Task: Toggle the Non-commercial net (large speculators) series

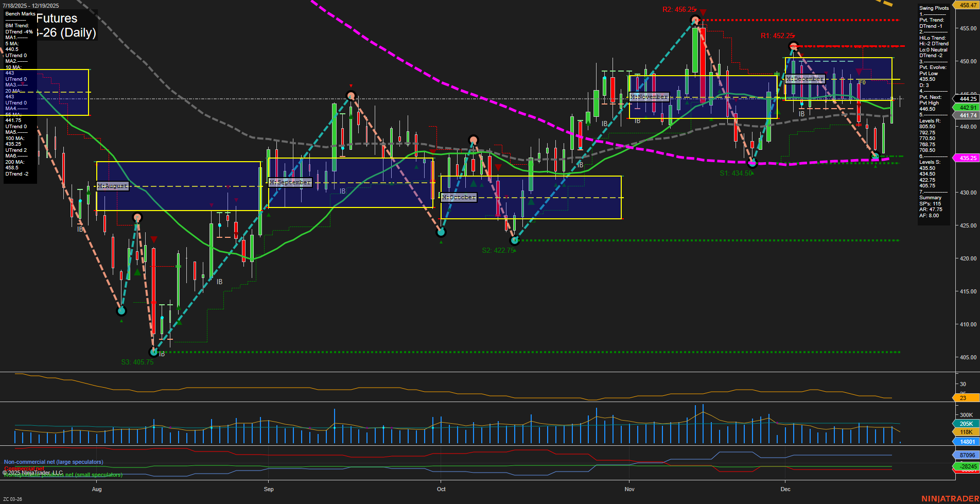Action: (53, 462)
